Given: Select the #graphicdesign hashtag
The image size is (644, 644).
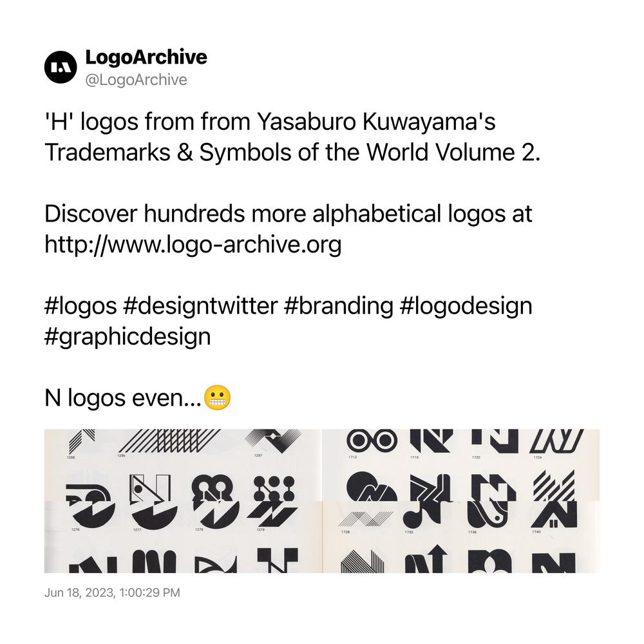Looking at the screenshot, I should click(x=128, y=337).
